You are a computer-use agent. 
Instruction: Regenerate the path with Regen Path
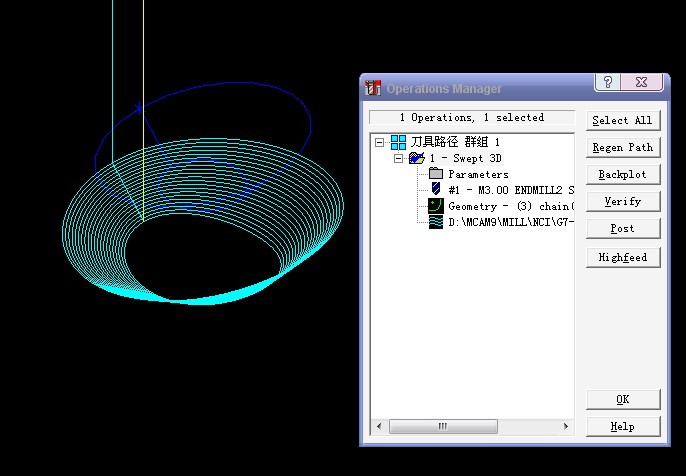click(623, 147)
